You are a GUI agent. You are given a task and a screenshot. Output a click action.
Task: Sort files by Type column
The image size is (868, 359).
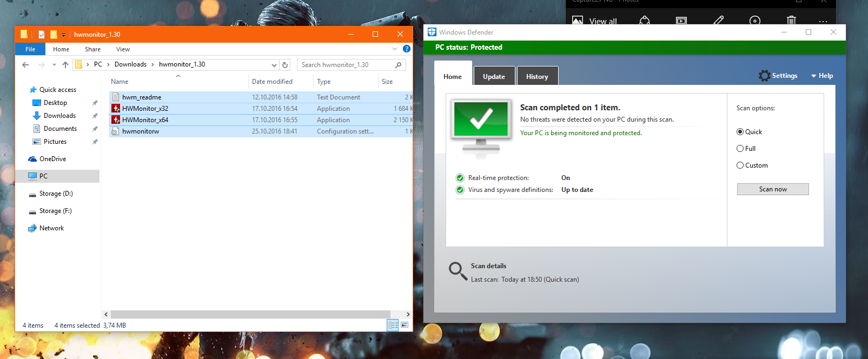tap(324, 82)
